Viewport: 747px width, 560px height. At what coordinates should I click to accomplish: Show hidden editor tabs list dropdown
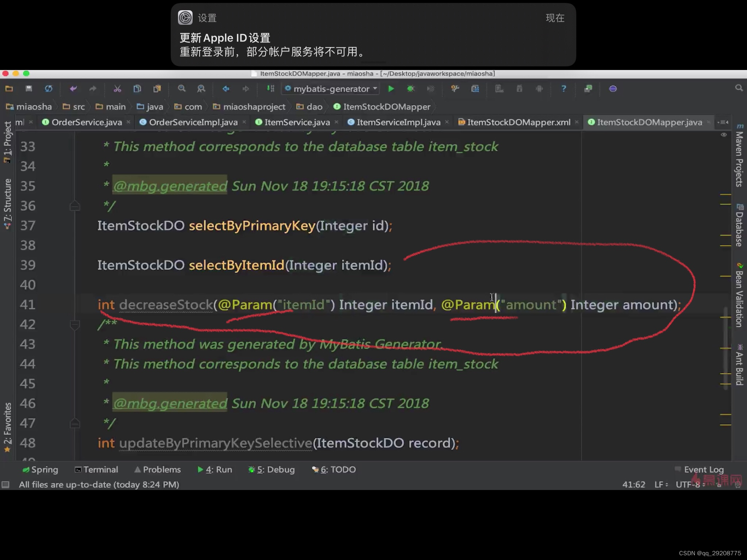click(x=723, y=122)
